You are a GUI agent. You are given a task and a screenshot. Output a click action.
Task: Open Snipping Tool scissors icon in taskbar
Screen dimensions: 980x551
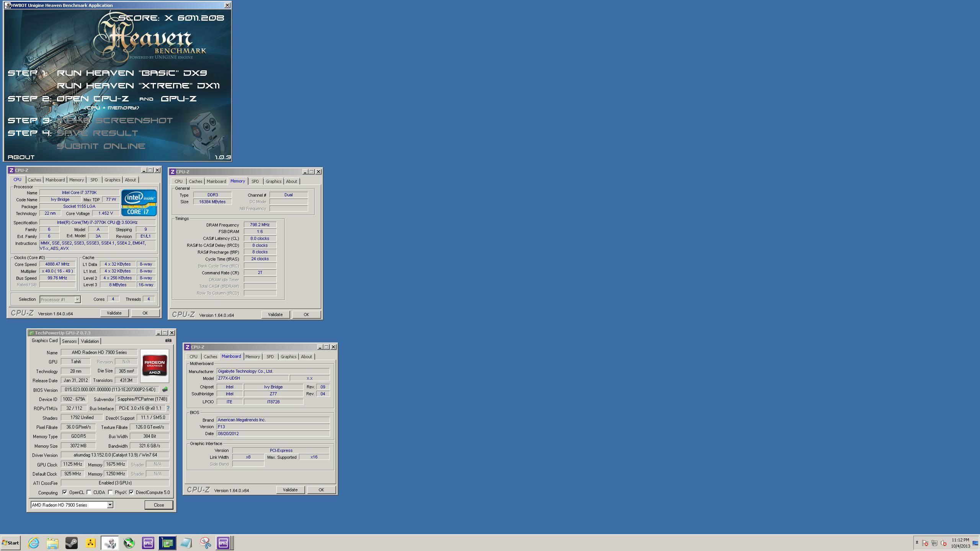tap(206, 543)
